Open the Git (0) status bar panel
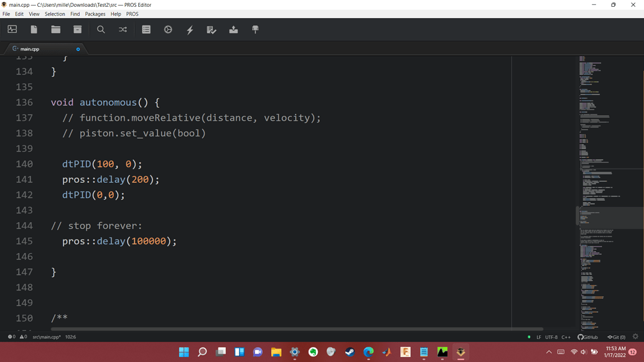 click(x=617, y=337)
